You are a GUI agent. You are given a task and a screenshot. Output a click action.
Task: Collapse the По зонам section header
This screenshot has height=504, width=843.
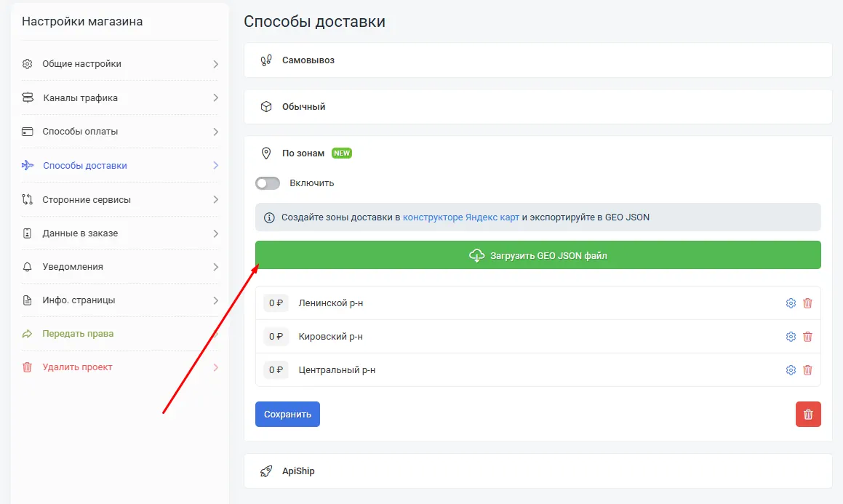[303, 153]
